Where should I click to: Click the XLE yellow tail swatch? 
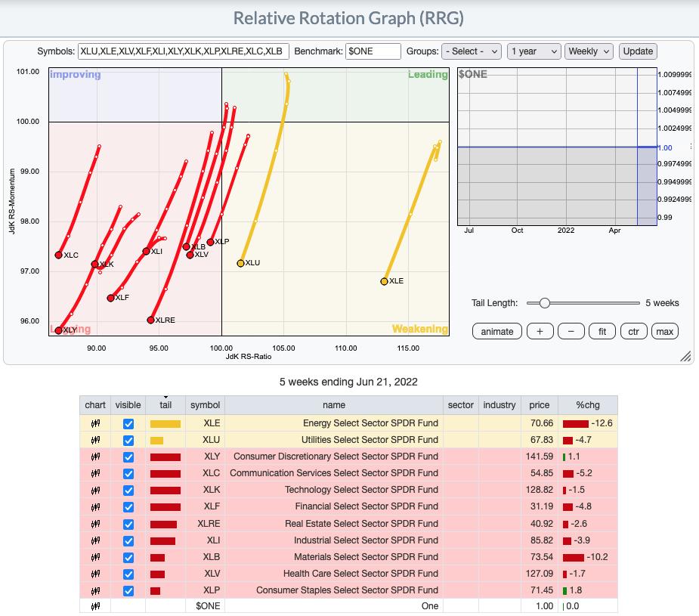click(165, 424)
